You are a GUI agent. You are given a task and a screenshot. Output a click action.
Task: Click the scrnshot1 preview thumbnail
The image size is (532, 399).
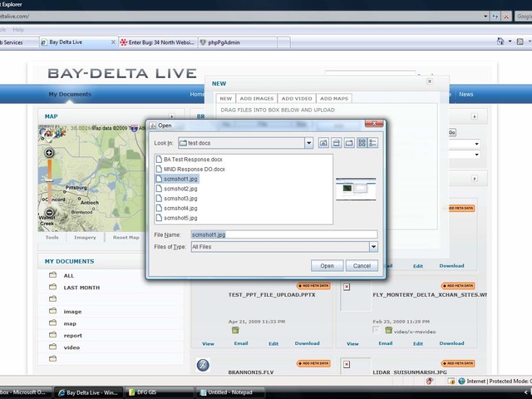(356, 189)
